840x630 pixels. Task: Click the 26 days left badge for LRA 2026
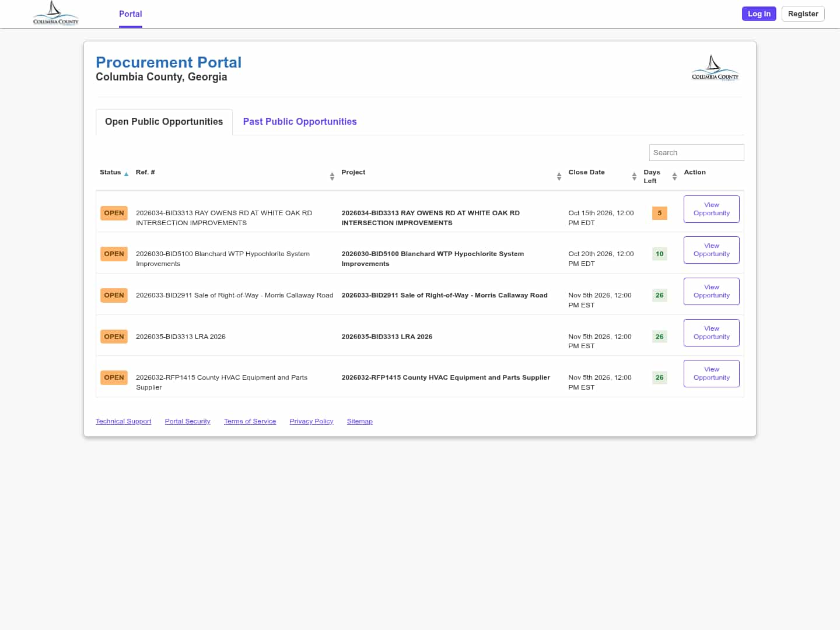click(660, 337)
